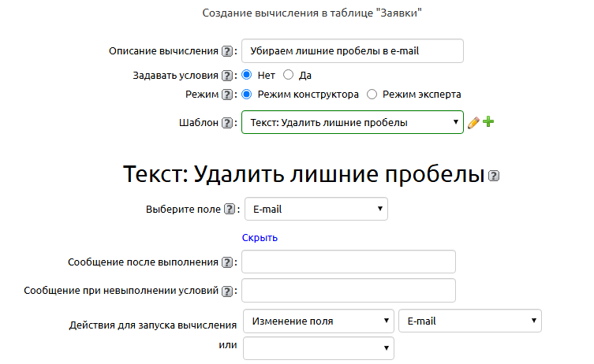Click help icon next to Шаблон
Image resolution: width=594 pixels, height=364 pixels.
click(227, 123)
